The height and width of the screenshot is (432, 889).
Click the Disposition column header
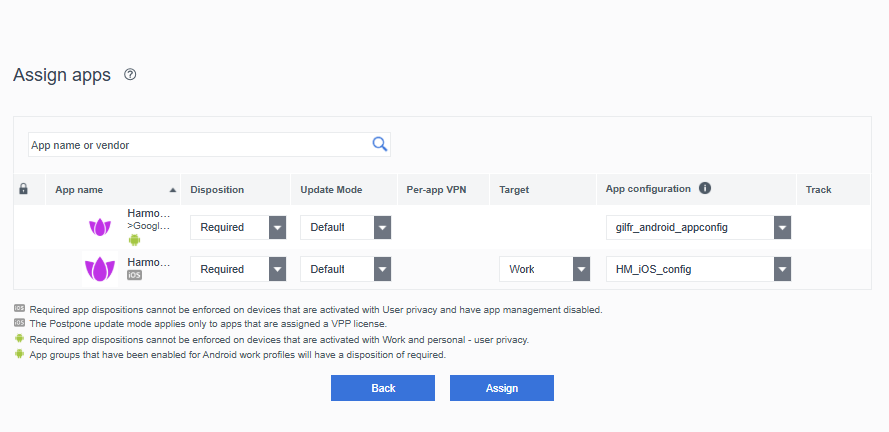pyautogui.click(x=217, y=190)
